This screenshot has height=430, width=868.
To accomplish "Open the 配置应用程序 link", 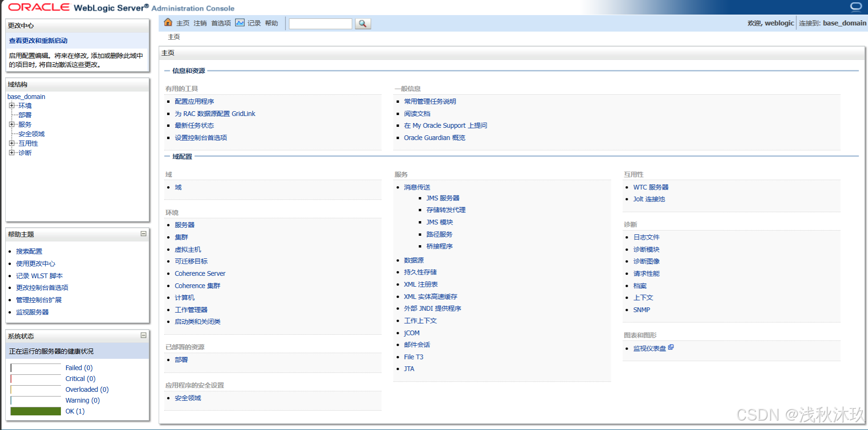I will (194, 101).
